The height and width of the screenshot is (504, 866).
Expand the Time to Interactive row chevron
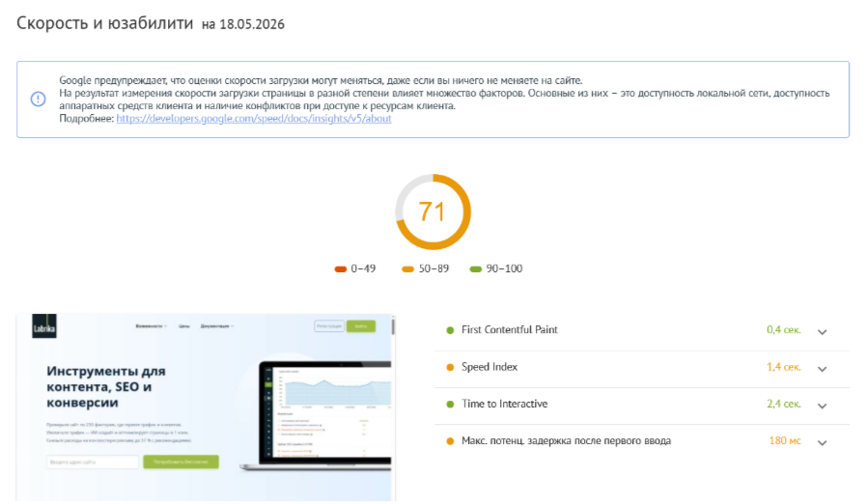[x=822, y=406]
